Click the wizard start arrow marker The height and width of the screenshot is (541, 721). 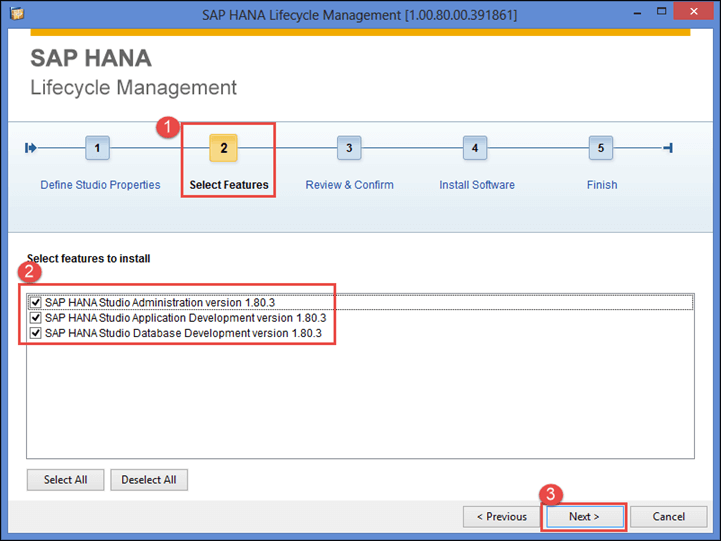(x=31, y=148)
